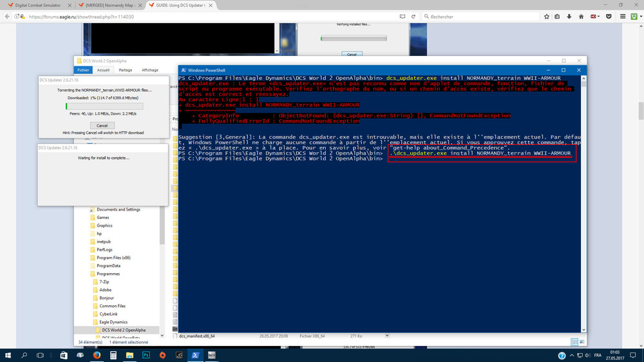Select the Documents and Settings folder
The image size is (644, 362).
point(118,209)
